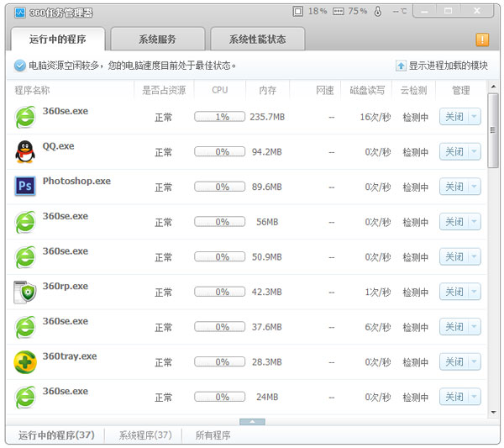Click the 16次/秒 disk value

(375, 117)
